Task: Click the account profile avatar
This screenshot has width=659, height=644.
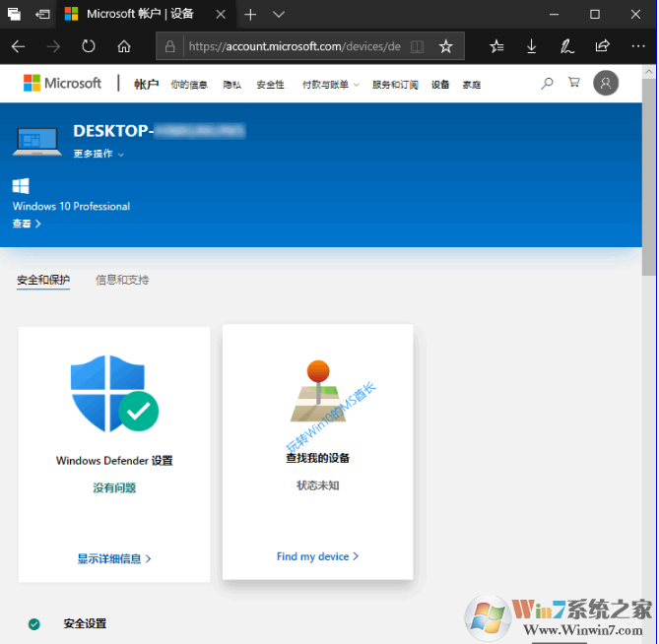Action: click(x=606, y=84)
